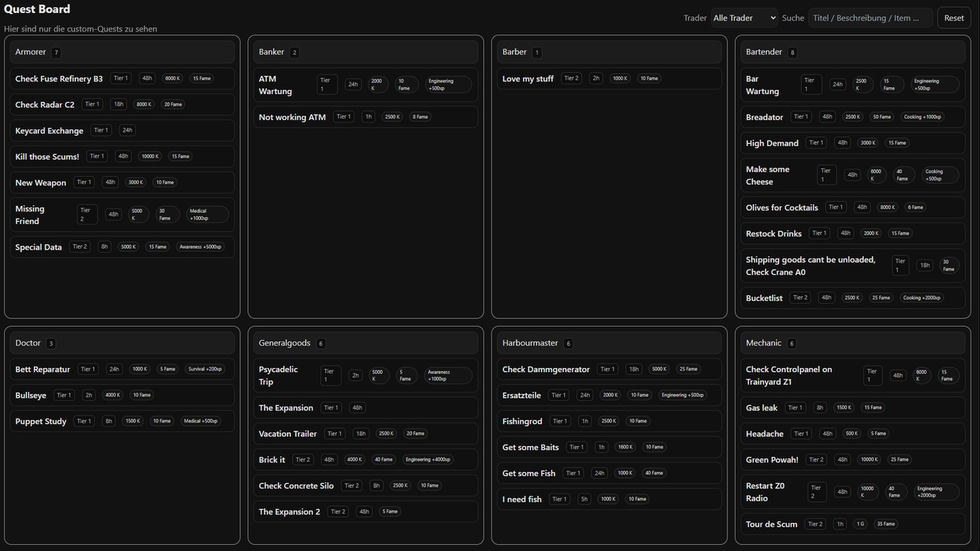Screen dimensions: 980x551
Task: Open the Alle Trader dropdown
Action: [743, 18]
